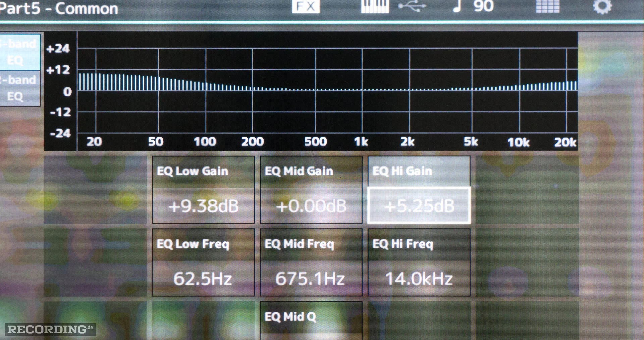Open the FX effects screen
The width and height of the screenshot is (644, 340).
click(x=306, y=6)
